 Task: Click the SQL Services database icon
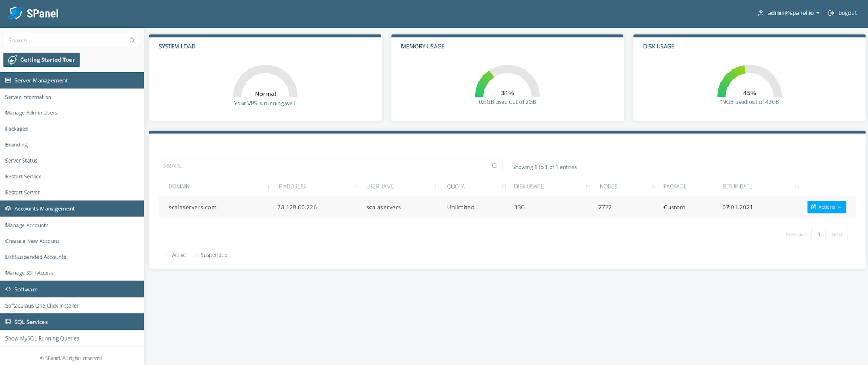pos(8,322)
